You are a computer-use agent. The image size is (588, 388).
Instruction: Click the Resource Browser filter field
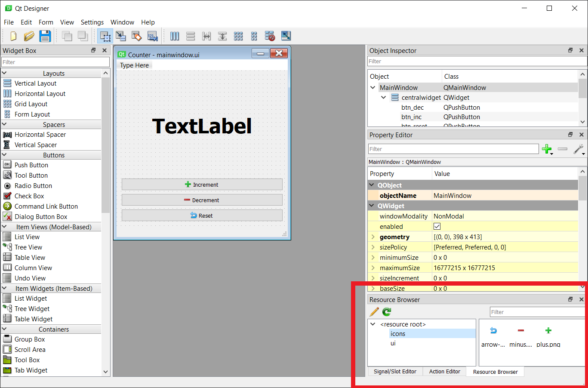(x=537, y=312)
